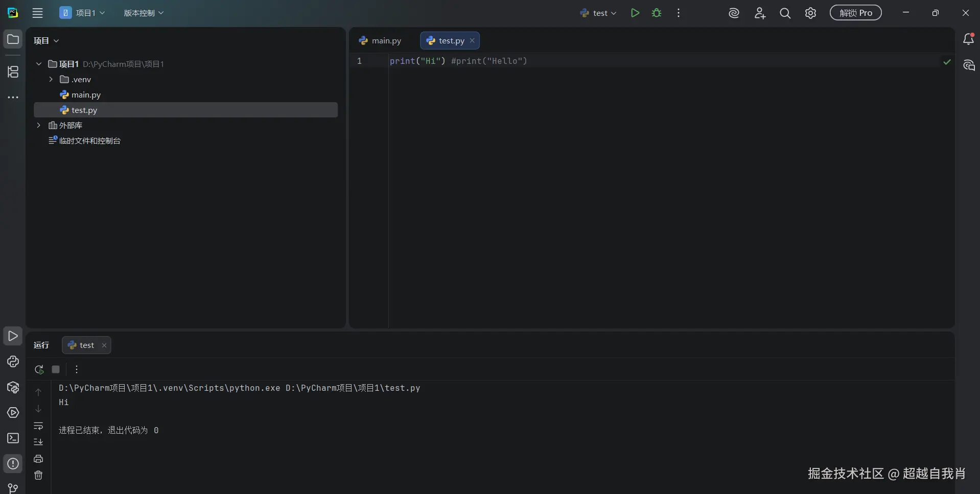Toggle soft-wrap in the run console
The width and height of the screenshot is (980, 494).
(38, 426)
